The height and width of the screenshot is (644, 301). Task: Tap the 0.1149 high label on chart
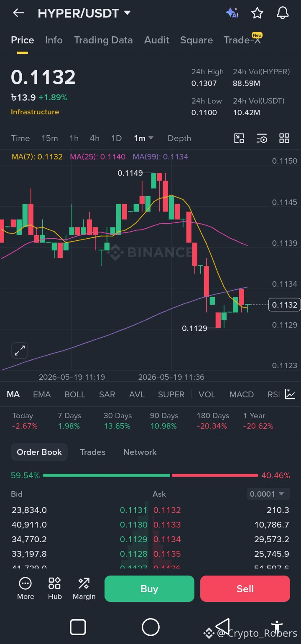130,173
